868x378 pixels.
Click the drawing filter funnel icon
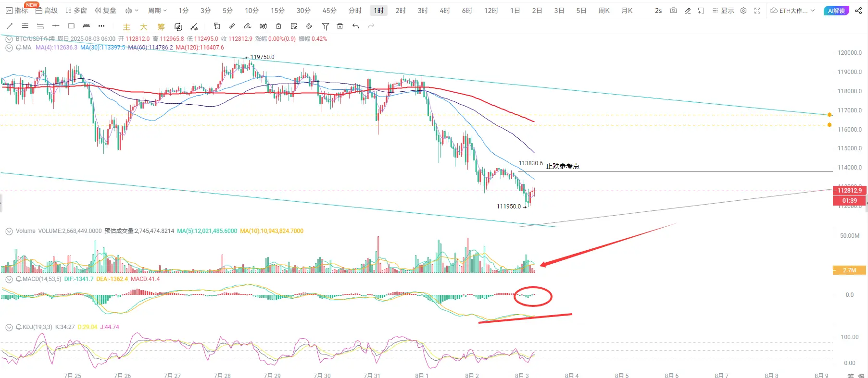tap(326, 26)
